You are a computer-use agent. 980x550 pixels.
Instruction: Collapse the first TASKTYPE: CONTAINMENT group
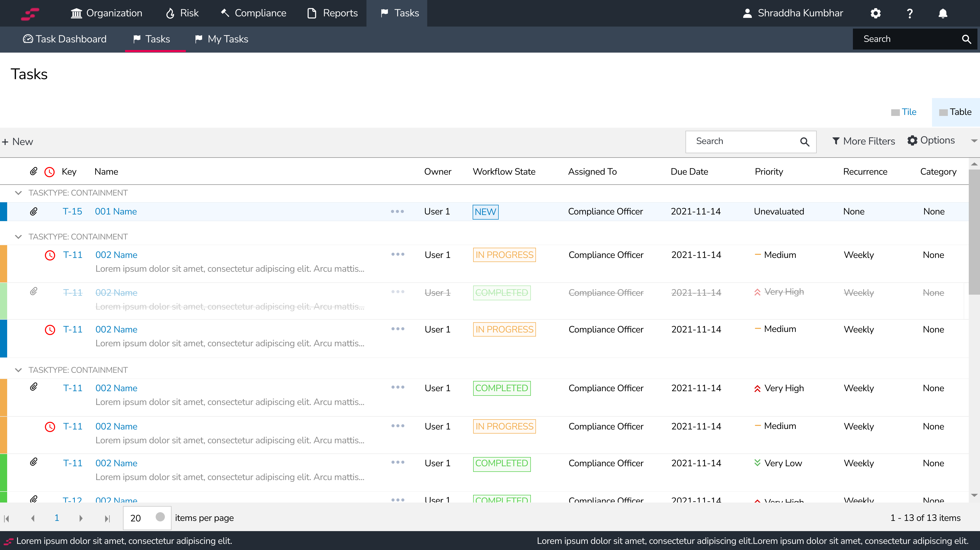(18, 193)
